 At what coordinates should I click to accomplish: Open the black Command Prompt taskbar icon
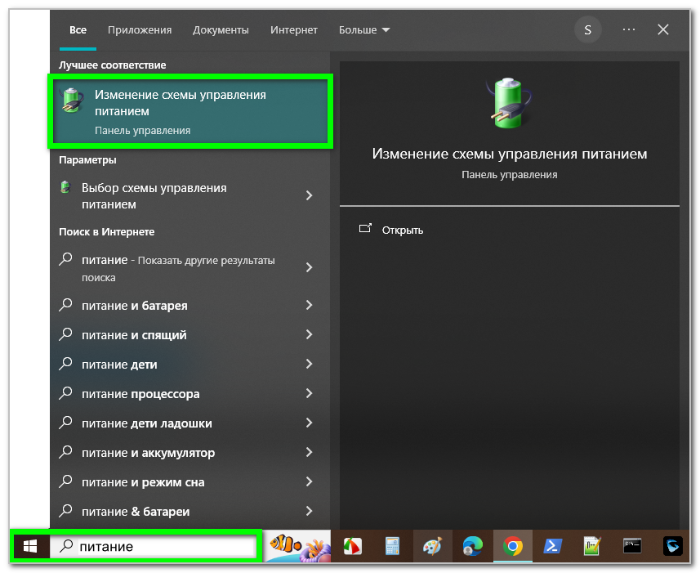(x=632, y=546)
